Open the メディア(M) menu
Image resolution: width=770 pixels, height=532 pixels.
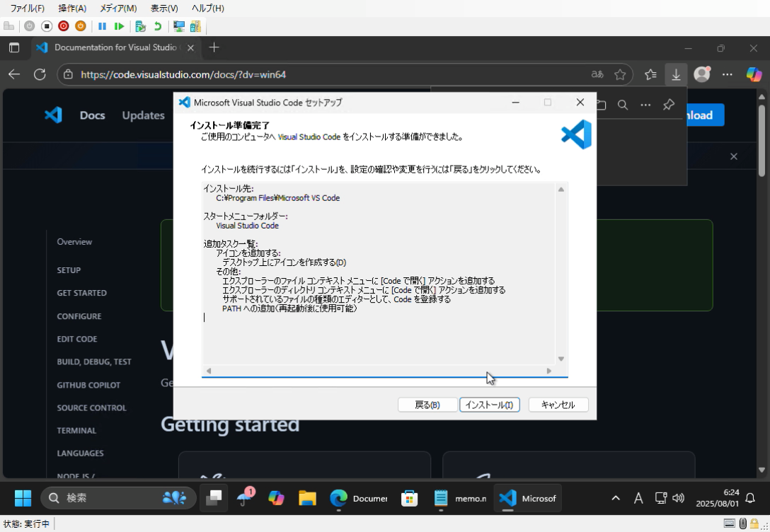click(118, 8)
